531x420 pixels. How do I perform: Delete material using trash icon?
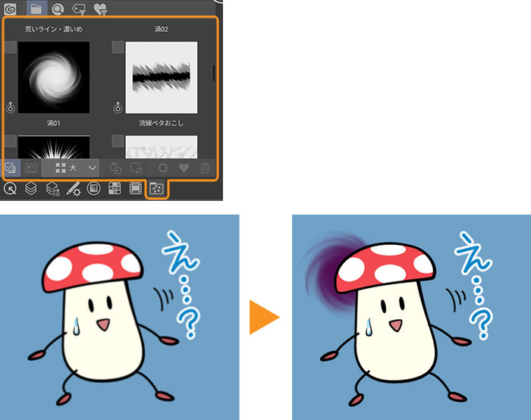tap(205, 168)
